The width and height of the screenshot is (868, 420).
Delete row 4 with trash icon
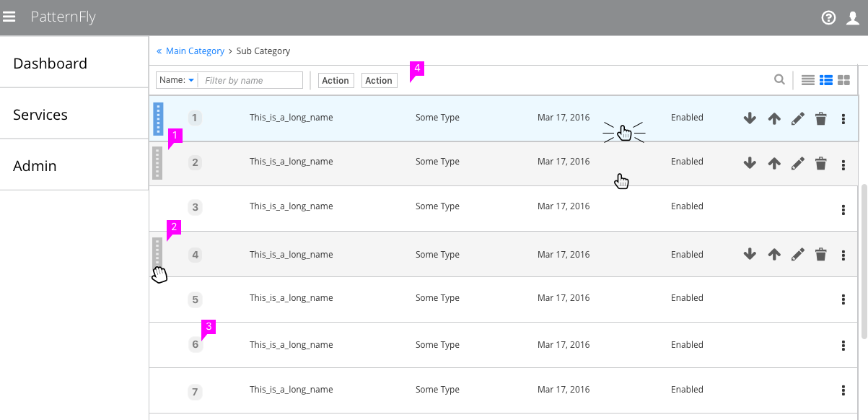pyautogui.click(x=820, y=254)
